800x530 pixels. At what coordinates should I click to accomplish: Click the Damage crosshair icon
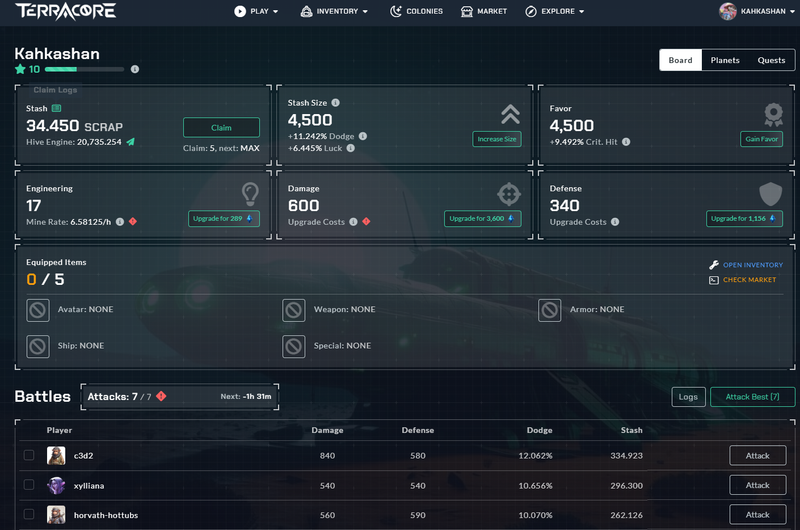[509, 194]
